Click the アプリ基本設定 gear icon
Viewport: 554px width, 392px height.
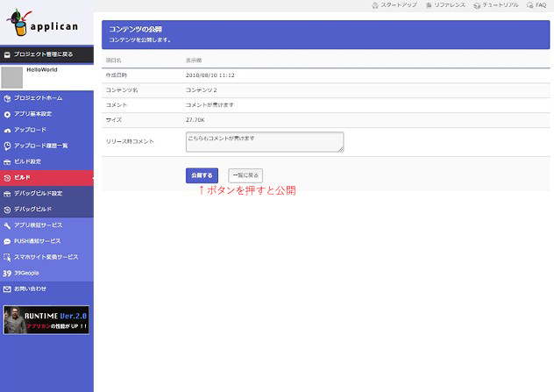7,114
